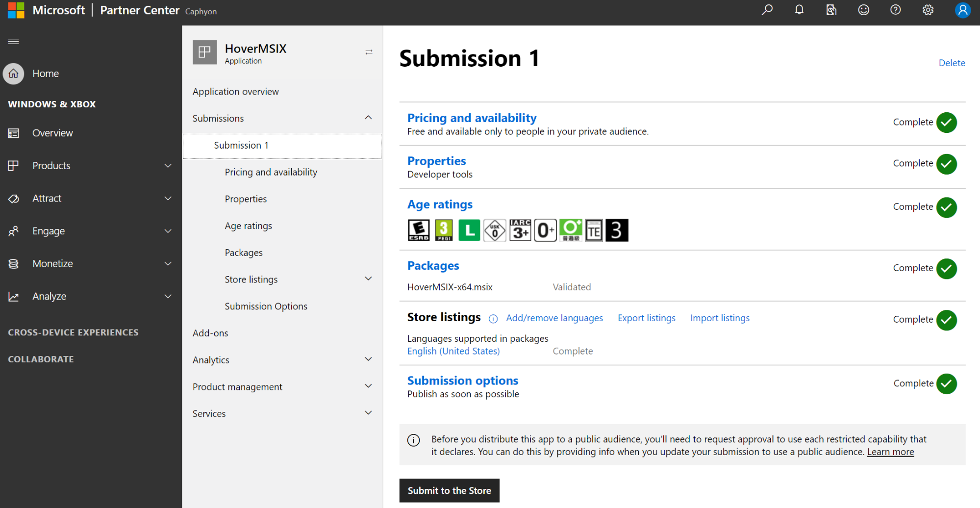Viewport: 980px width, 508px height.
Task: Expand the Product management section
Action: click(369, 386)
